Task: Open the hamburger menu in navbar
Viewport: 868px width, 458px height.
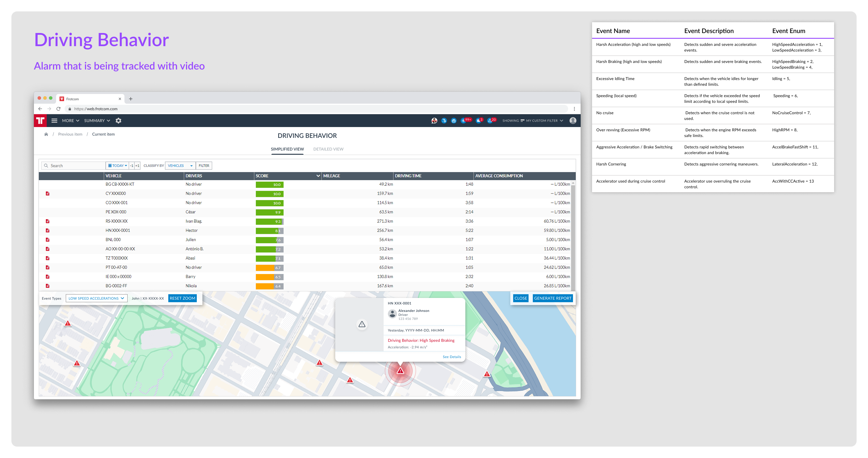Action: [x=54, y=121]
